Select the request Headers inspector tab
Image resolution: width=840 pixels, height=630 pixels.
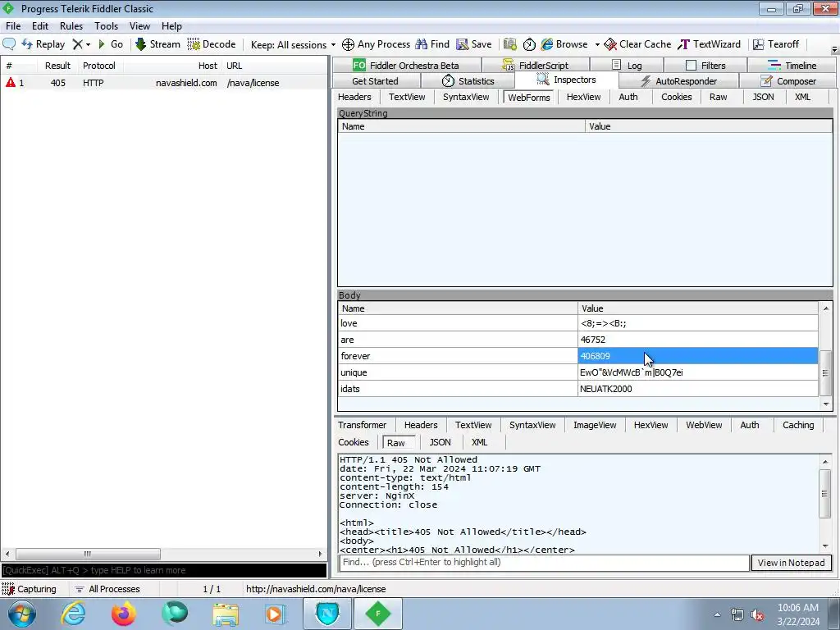[x=354, y=97]
